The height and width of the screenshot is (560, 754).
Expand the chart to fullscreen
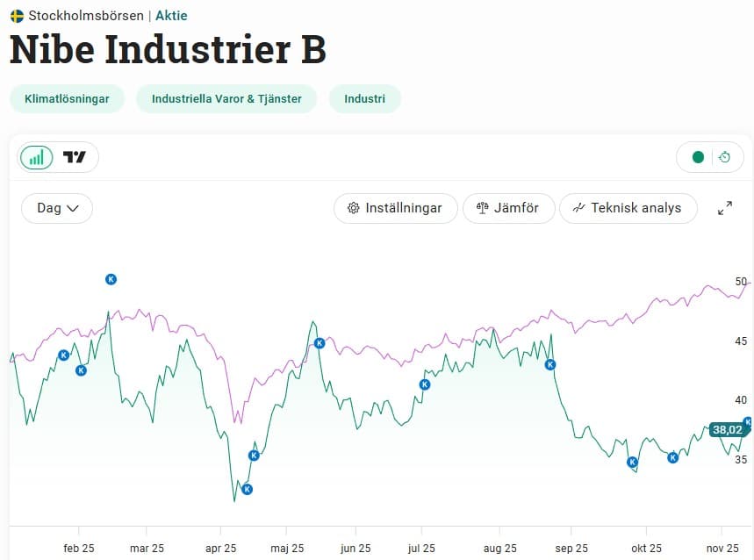point(725,209)
